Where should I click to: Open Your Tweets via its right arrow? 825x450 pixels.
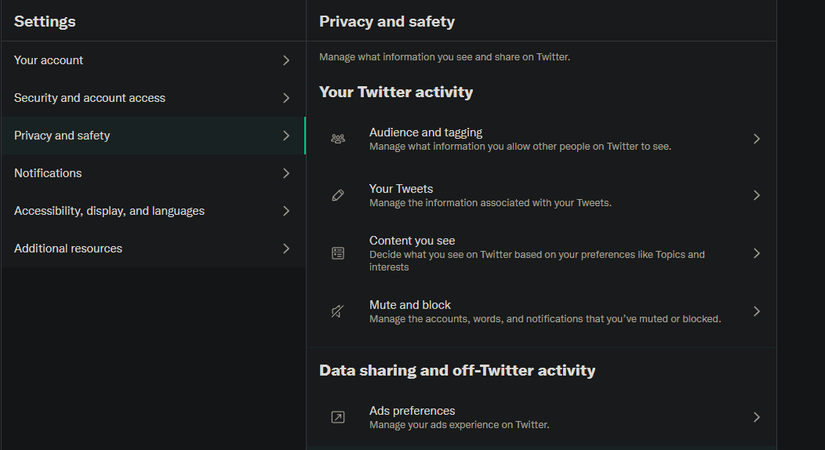pos(757,195)
